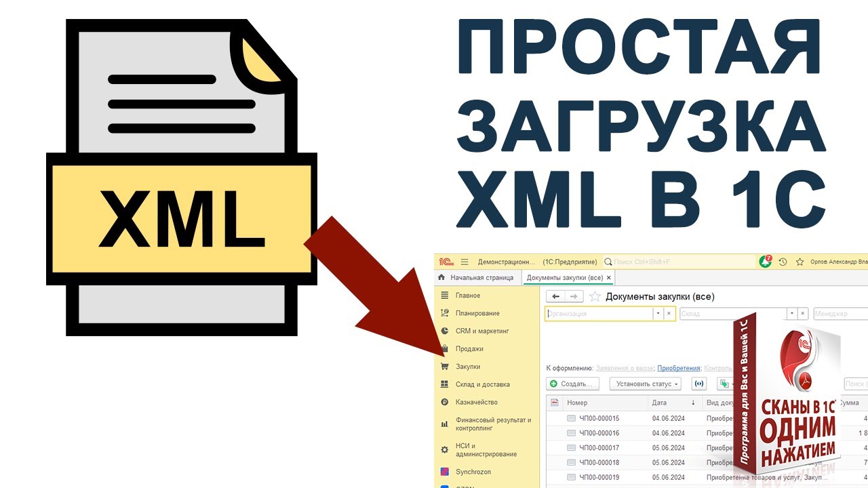Open the notifications bell with badge 7

click(766, 261)
